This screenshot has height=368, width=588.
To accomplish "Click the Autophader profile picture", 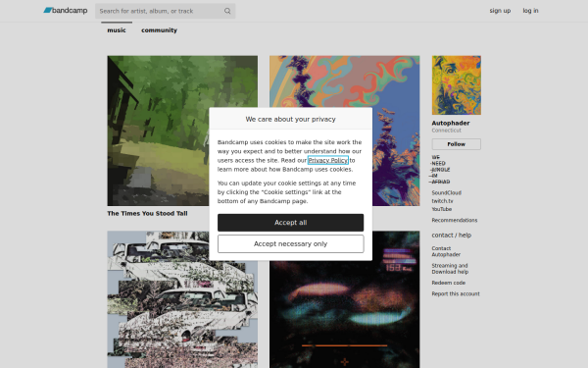I will [456, 85].
